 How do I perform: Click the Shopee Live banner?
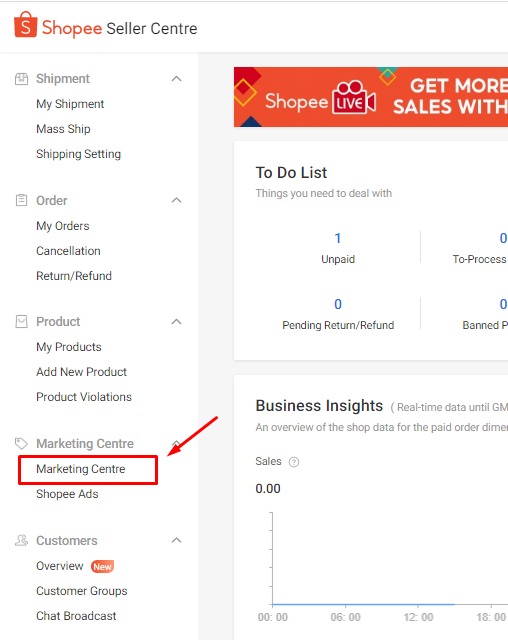(370, 97)
